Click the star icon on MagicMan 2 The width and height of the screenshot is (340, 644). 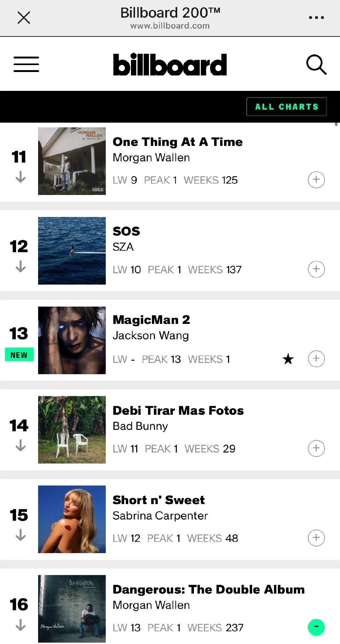[288, 359]
